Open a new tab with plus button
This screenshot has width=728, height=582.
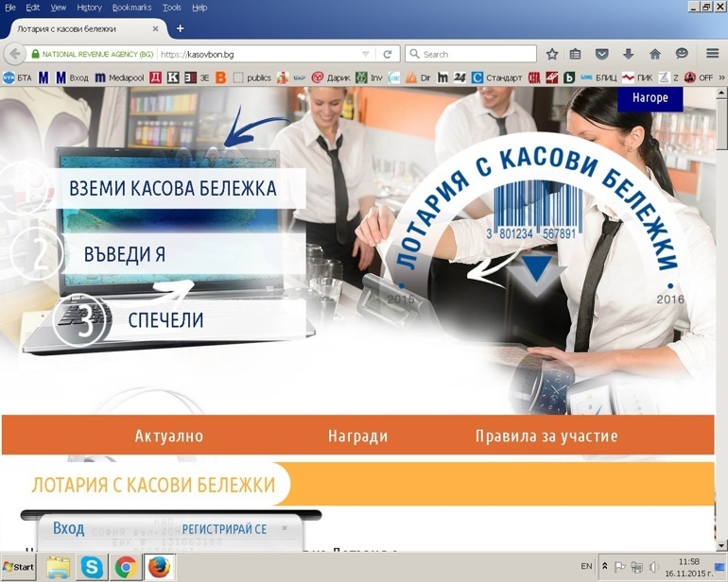click(181, 28)
